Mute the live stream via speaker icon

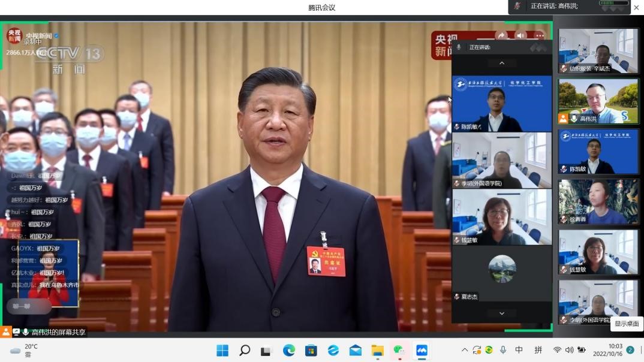click(x=520, y=36)
